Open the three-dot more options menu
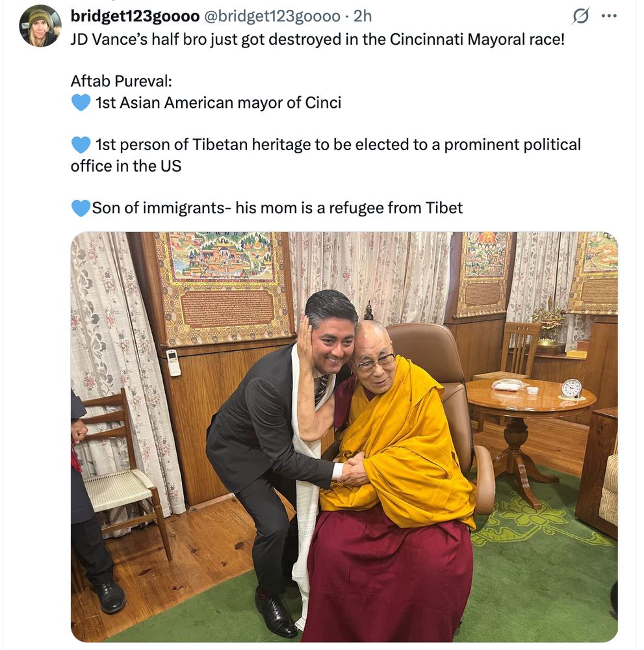The height and width of the screenshot is (650, 644). click(609, 16)
